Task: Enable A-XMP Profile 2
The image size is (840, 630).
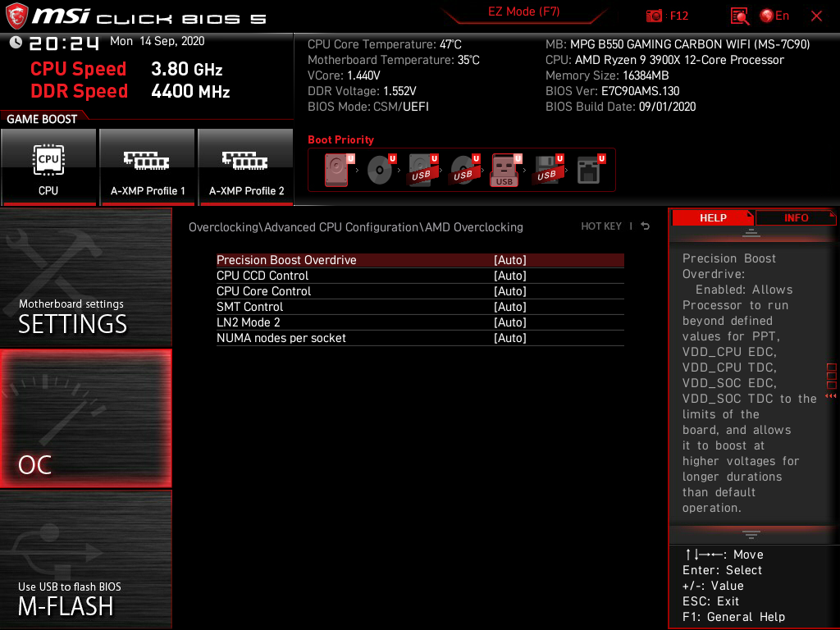Action: [246, 167]
